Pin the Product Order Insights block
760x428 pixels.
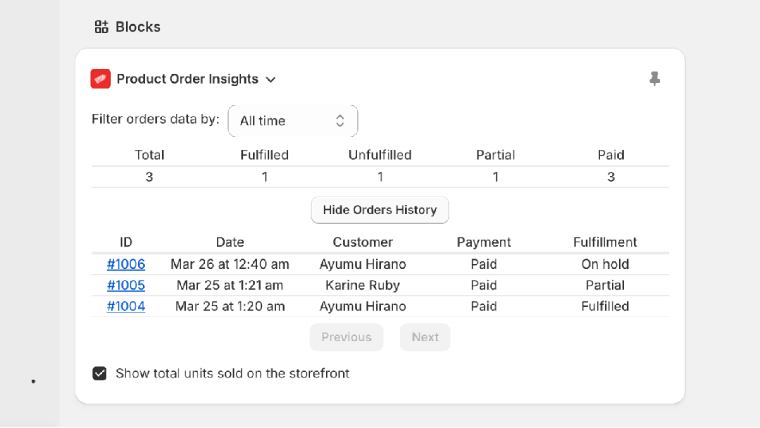tap(654, 78)
